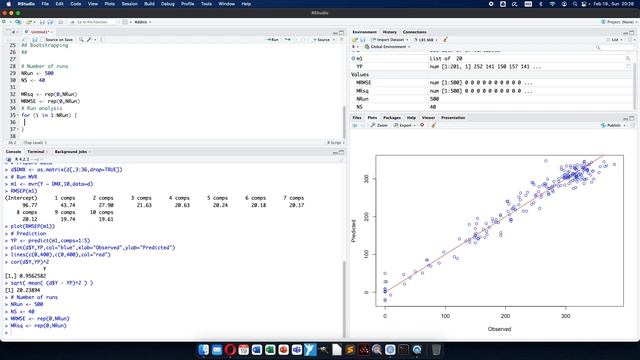Screen dimensions: 640x360
Task: Maximize the Plots pane
Action: pyautogui.click(x=632, y=118)
